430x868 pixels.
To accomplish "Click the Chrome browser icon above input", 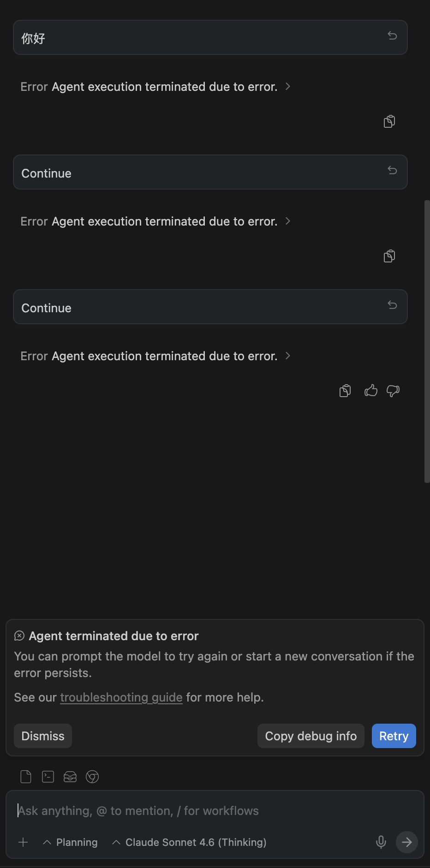I will 92,777.
